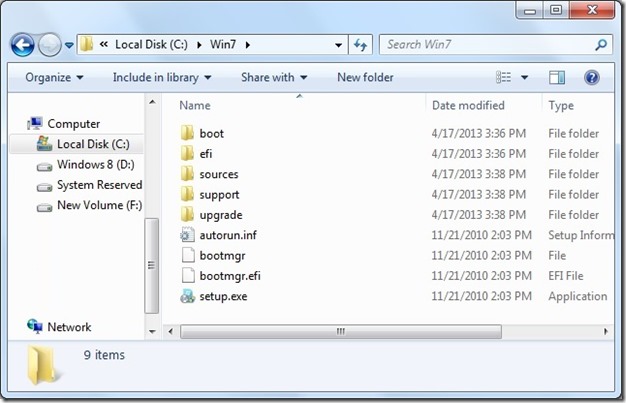Screen dimensions: 626x403
Task: Click horizontal scrollbar right arrow
Action: (x=606, y=332)
